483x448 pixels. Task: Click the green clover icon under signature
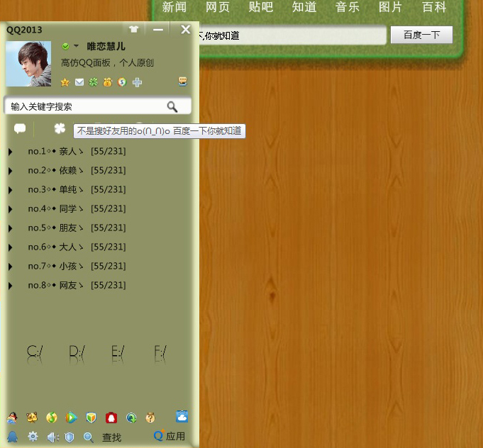click(x=94, y=82)
